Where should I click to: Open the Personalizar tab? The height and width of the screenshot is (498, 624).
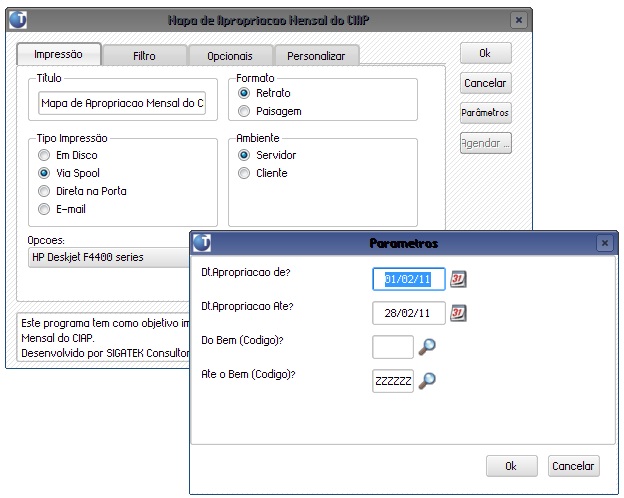tap(316, 56)
